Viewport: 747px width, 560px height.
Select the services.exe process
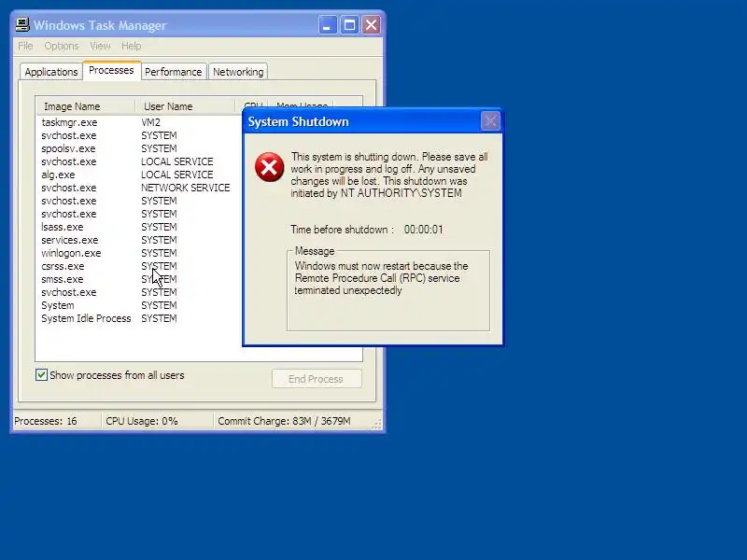tap(141, 240)
